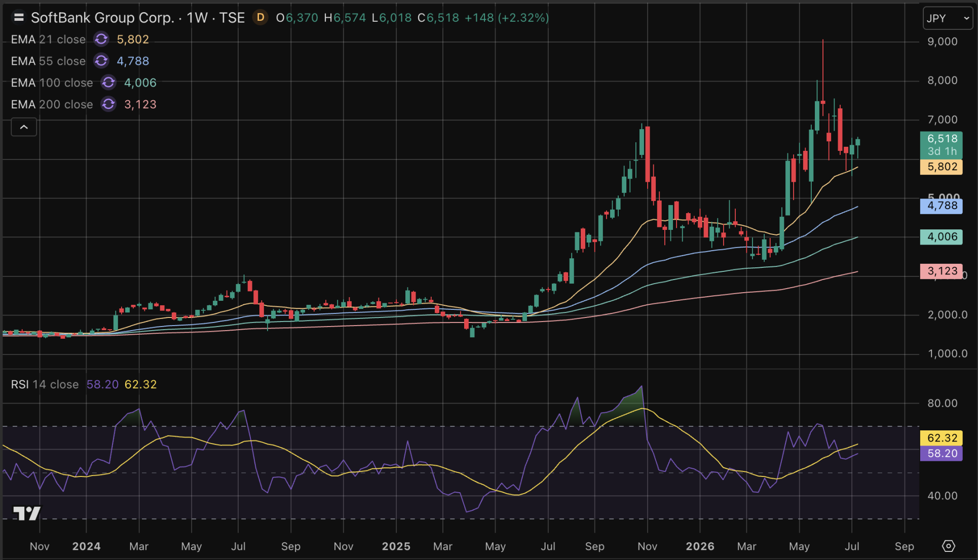Click the high value H6,574
Screen dimensions: 978x560
345,18
